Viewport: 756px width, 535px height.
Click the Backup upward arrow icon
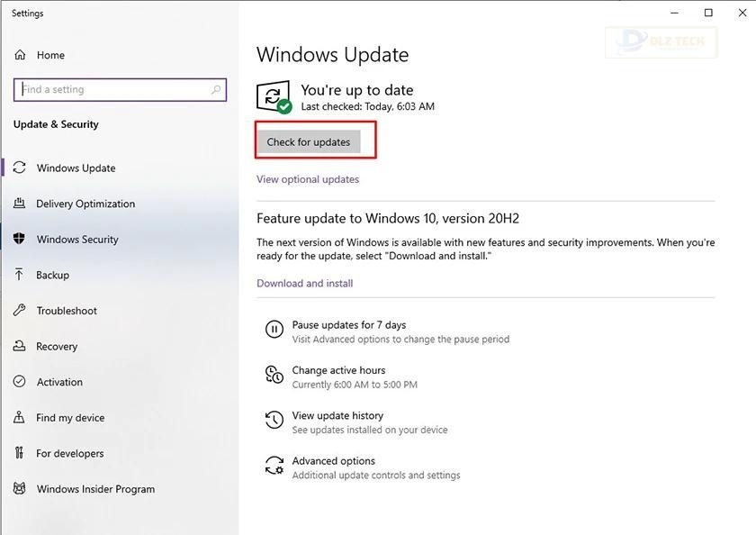coord(19,275)
